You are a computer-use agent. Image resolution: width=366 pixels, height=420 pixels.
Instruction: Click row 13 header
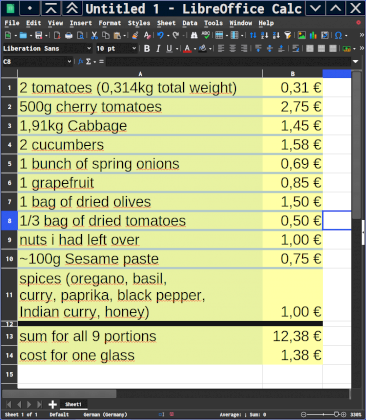tap(9, 336)
